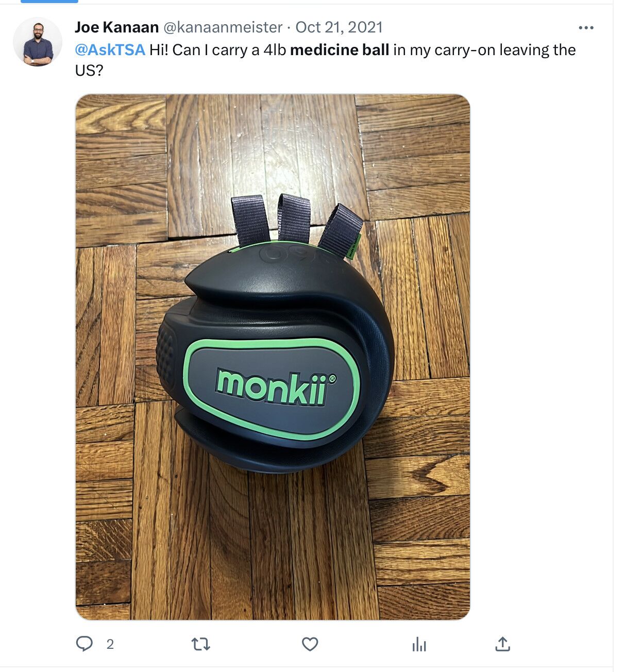Click the nylon straps atop the ball photo

pyautogui.click(x=296, y=222)
